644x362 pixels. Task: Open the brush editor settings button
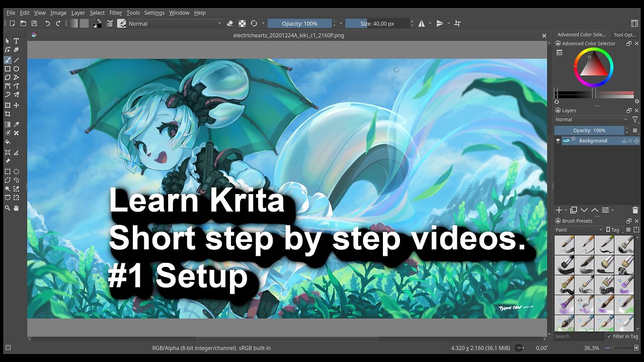[x=109, y=23]
